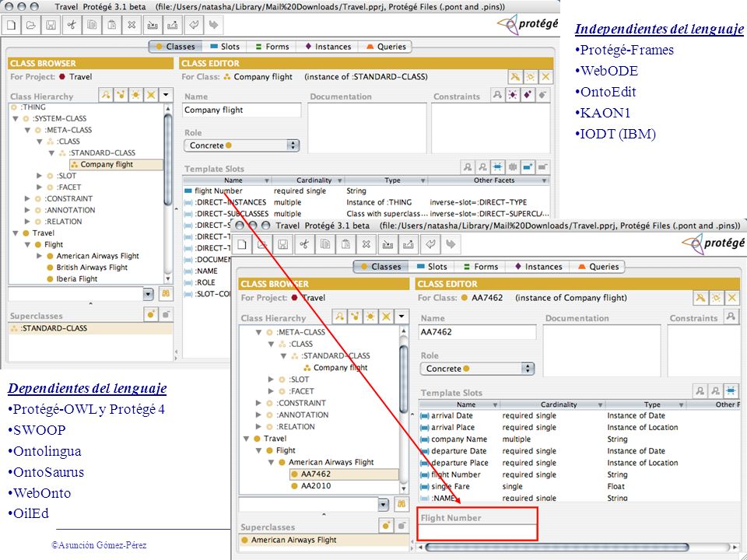Click the Delete X icon in the front window toolbar
This screenshot has width=747, height=560.
click(366, 244)
